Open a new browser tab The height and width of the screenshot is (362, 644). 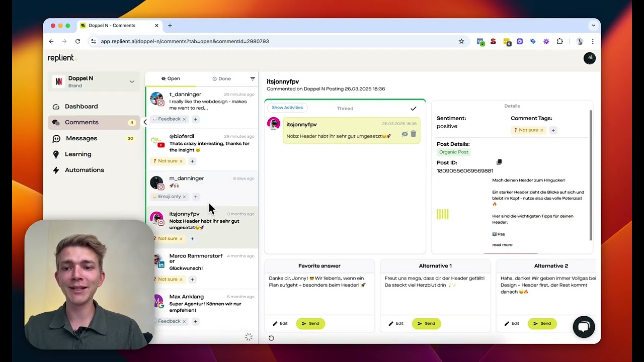pyautogui.click(x=170, y=26)
